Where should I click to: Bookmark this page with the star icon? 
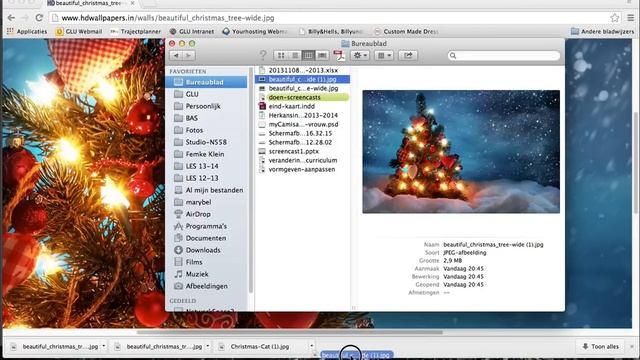[x=614, y=18]
